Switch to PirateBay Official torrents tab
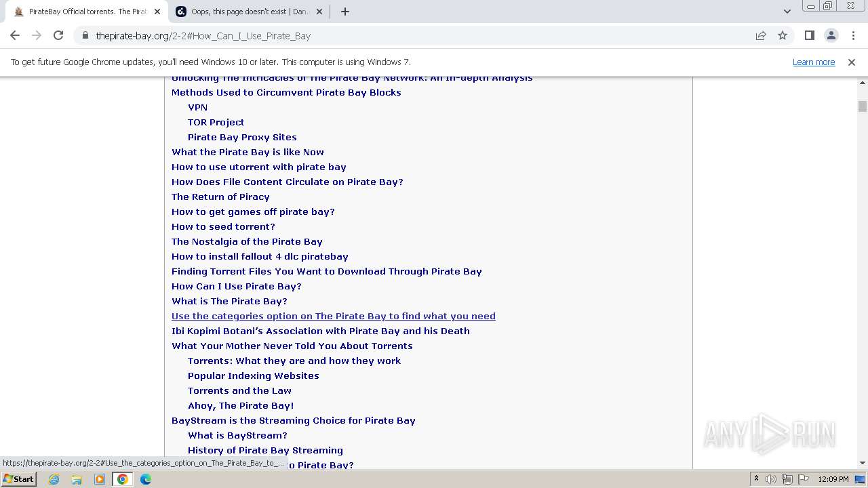This screenshot has width=868, height=488. coord(87,12)
